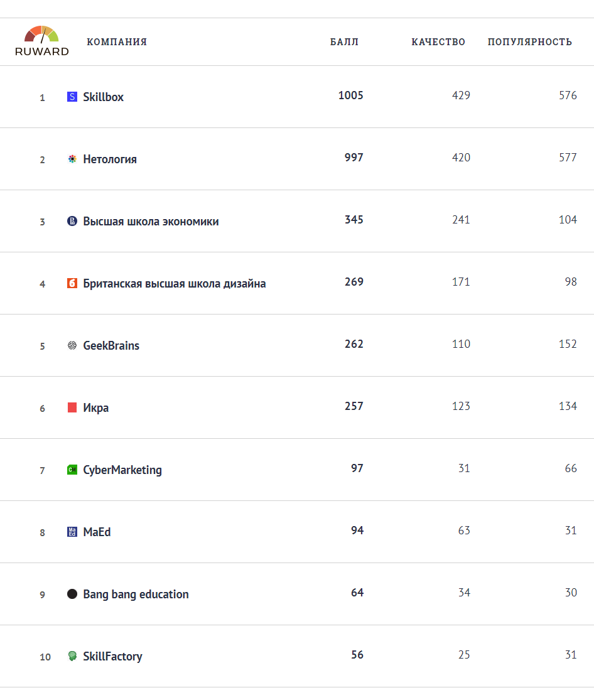This screenshot has height=700, width=594.
Task: Click the GeekBrains logo icon
Action: pos(72,345)
